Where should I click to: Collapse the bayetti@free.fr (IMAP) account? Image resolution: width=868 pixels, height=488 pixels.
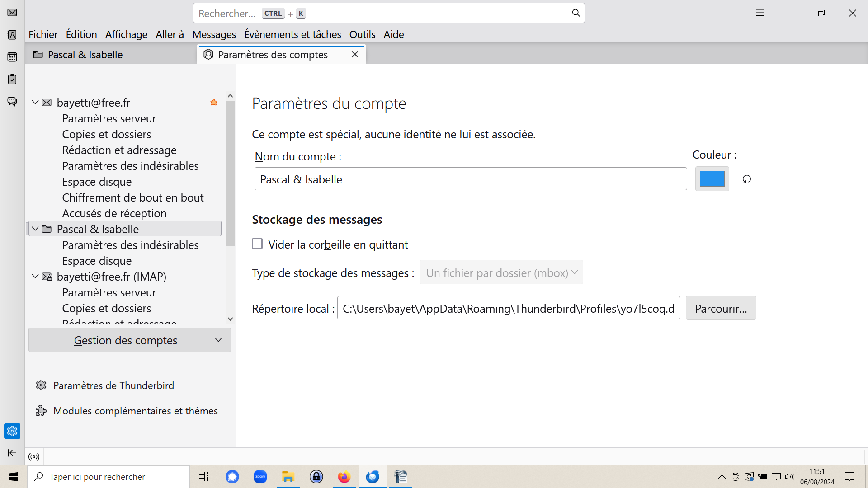[x=35, y=276]
